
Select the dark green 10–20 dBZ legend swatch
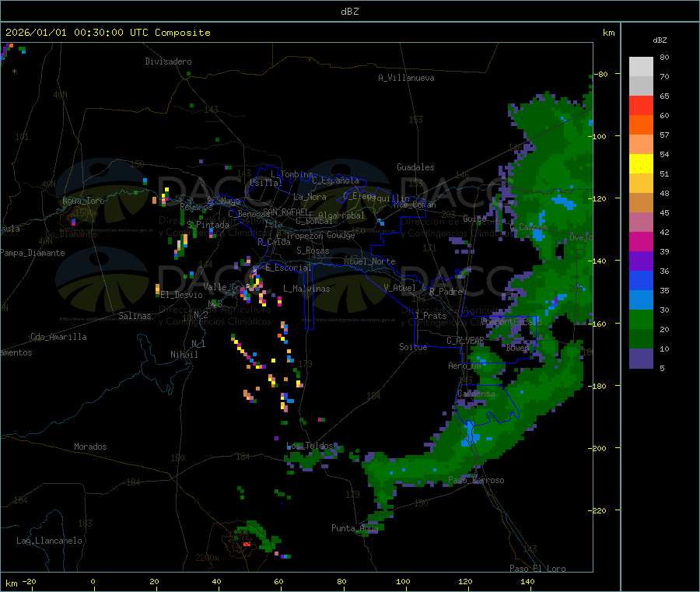click(641, 339)
